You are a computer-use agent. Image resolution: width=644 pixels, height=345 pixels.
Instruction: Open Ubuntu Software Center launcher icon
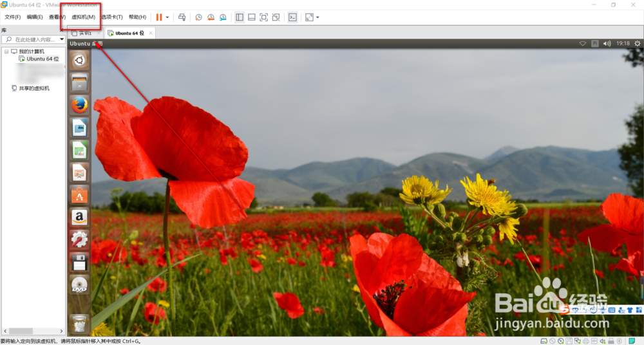click(x=79, y=194)
